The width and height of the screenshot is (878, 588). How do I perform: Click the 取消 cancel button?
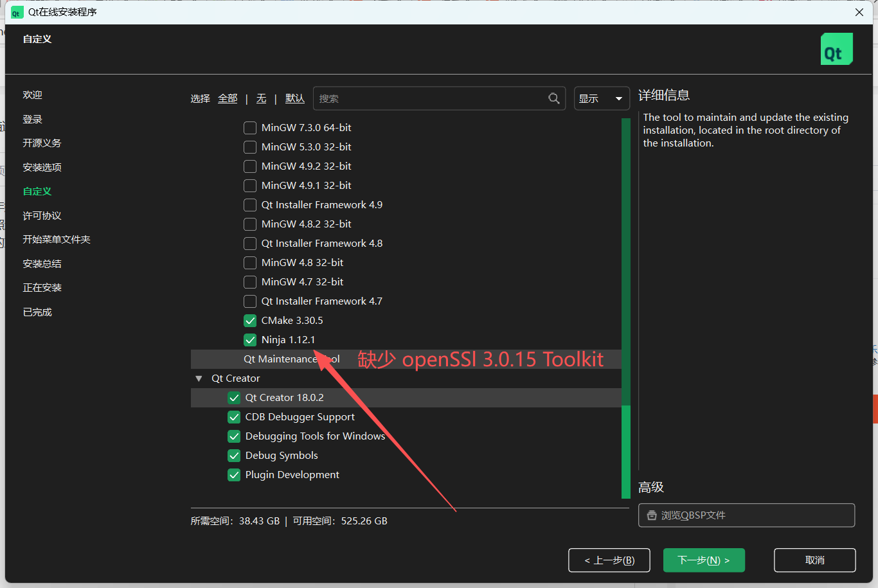[815, 560]
